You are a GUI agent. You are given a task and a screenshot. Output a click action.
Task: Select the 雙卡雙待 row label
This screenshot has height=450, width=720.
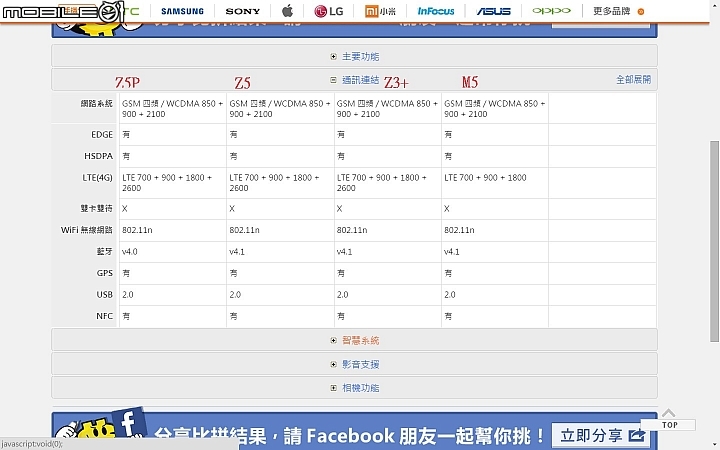point(96,208)
